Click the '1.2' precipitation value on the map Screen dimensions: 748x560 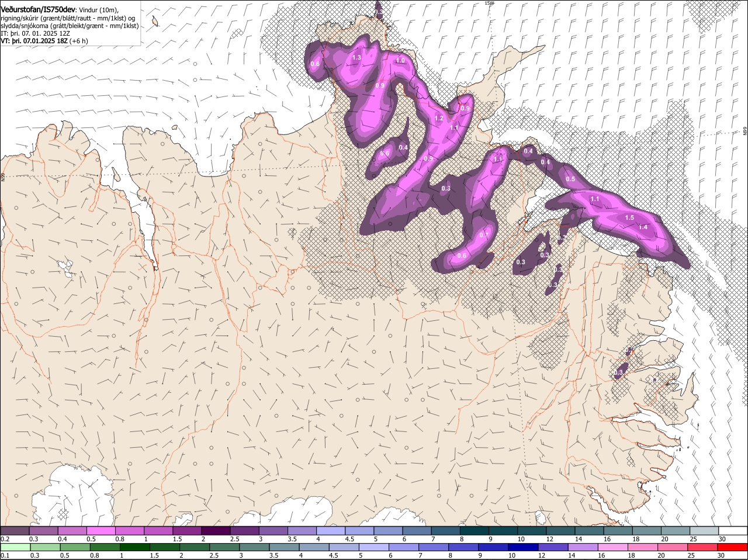(x=439, y=118)
